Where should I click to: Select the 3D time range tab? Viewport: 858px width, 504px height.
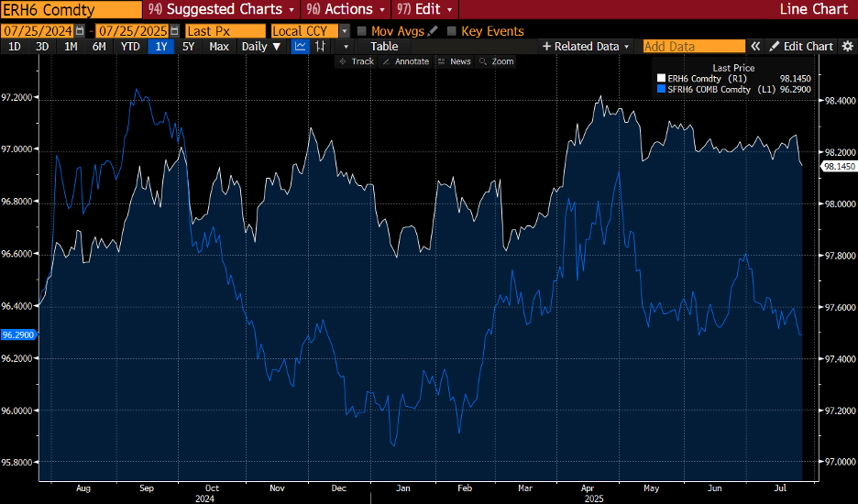(x=42, y=47)
